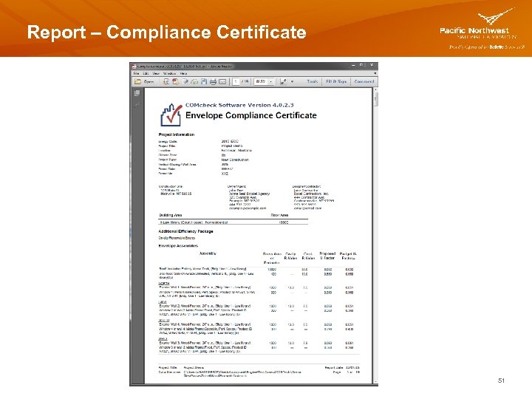Click the 'Envelope Assemblies' heading

pyautogui.click(x=178, y=245)
